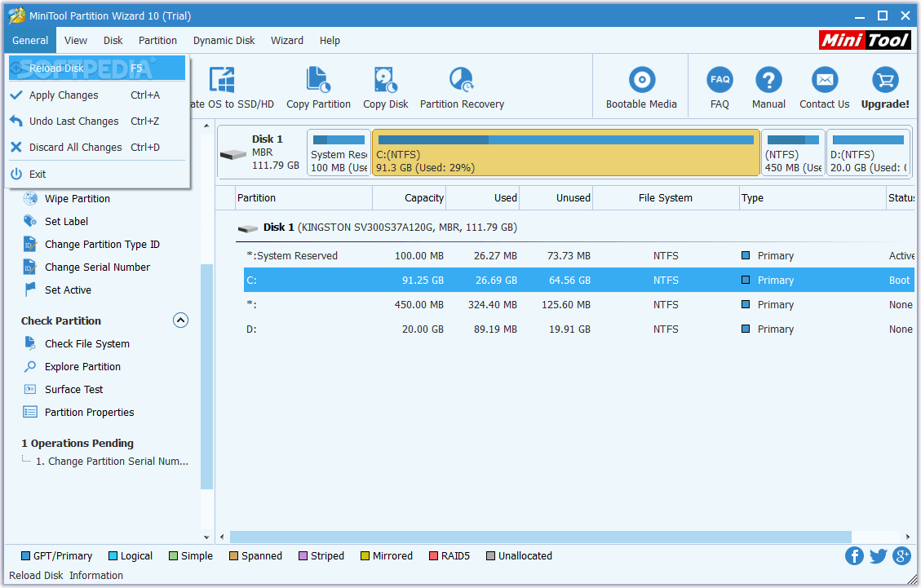Open the Google Plus icon
Screen dimensions: 921x588
pos(901,555)
